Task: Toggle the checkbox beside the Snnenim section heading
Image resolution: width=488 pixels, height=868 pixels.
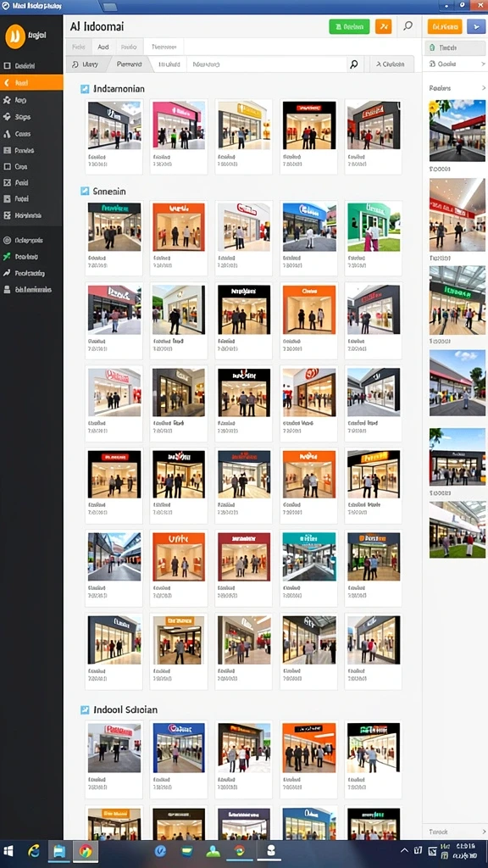Action: [85, 191]
